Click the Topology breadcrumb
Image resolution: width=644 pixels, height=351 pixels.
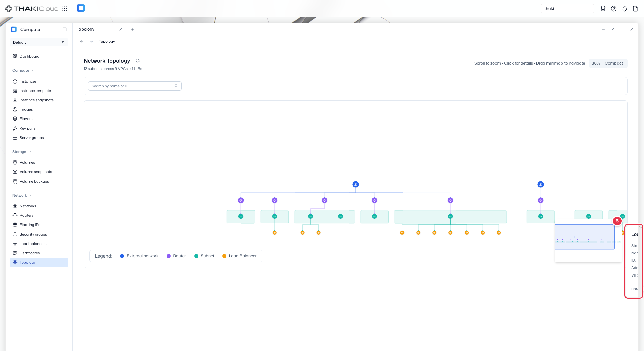(107, 41)
